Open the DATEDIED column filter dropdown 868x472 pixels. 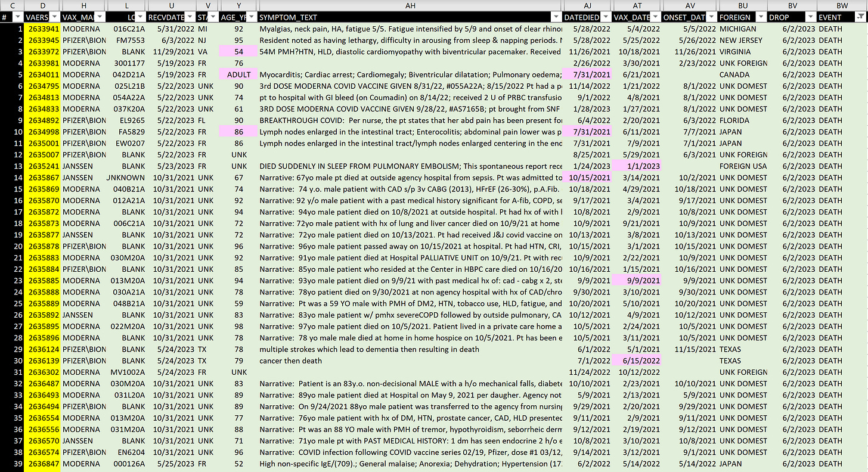point(606,17)
